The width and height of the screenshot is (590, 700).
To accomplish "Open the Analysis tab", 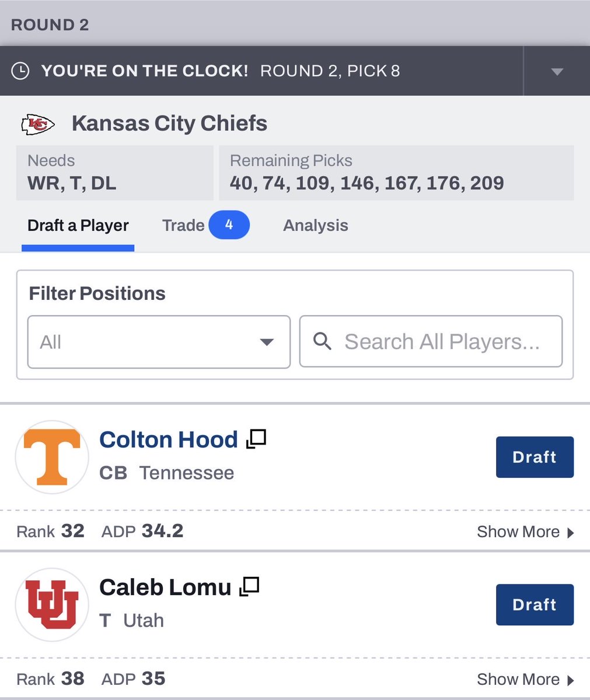I will tap(316, 226).
